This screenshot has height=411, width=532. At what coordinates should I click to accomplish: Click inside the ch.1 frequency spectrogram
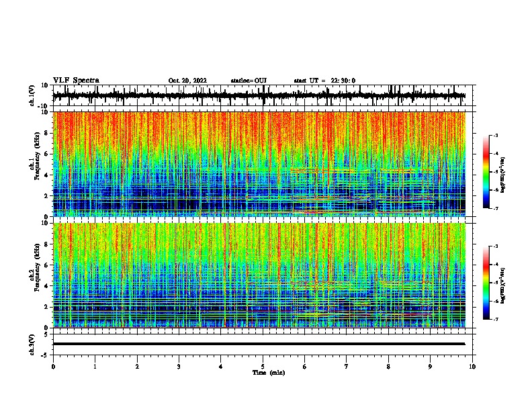tap(259, 164)
